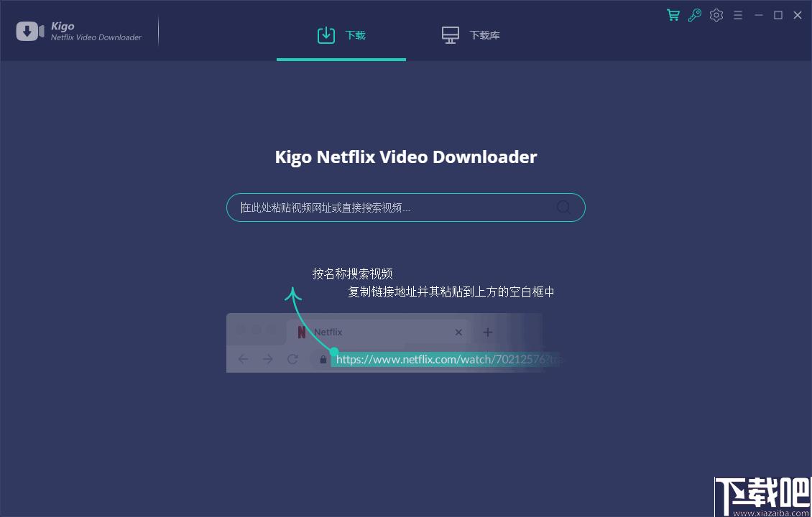Viewport: 812px width, 517px height.
Task: Click the 复制链接地址并其粘贴到上方的空白框中 text
Action: coord(451,292)
